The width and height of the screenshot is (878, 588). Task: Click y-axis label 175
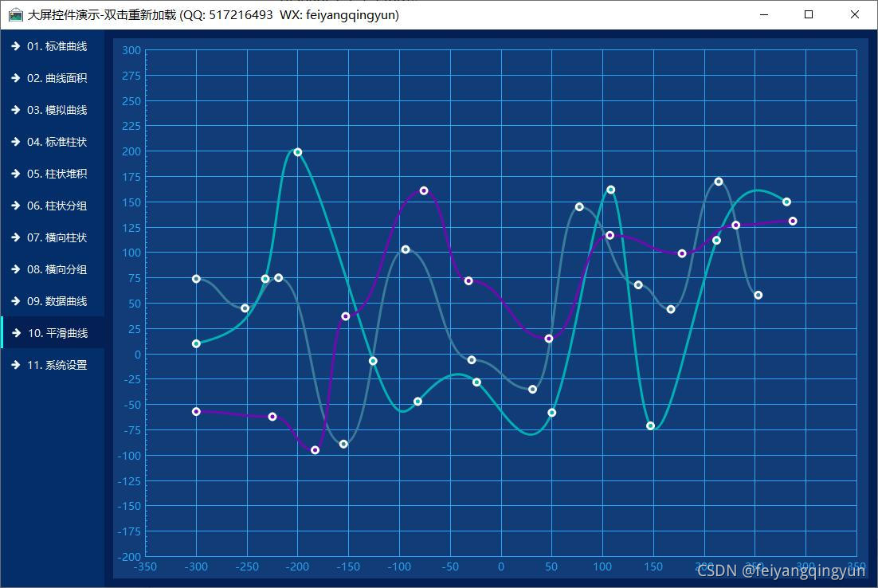pos(131,177)
